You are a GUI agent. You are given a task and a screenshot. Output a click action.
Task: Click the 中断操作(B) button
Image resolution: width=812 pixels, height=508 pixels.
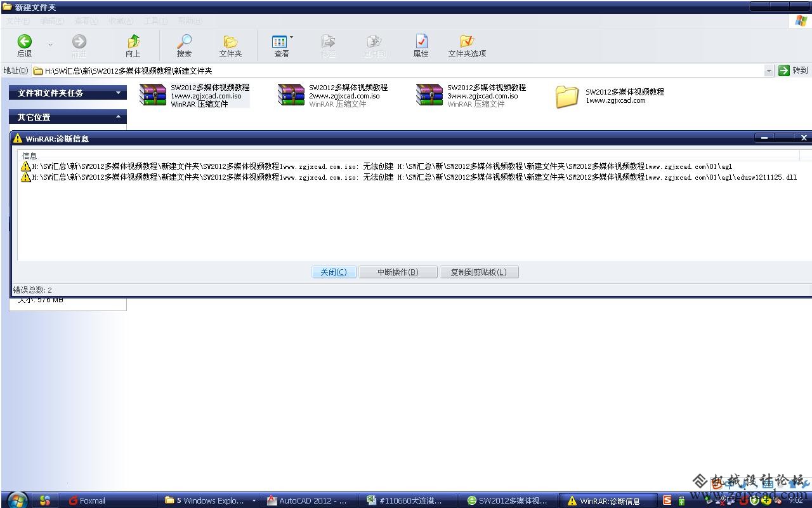(x=398, y=272)
